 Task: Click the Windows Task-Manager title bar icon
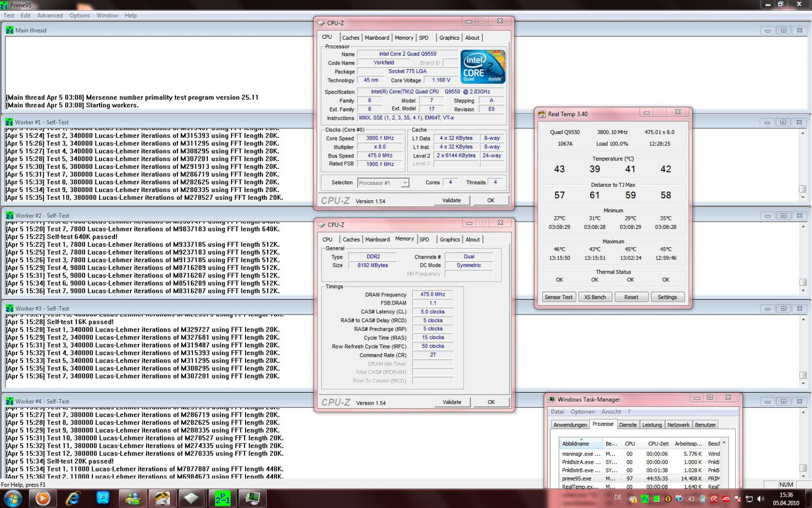(x=551, y=400)
